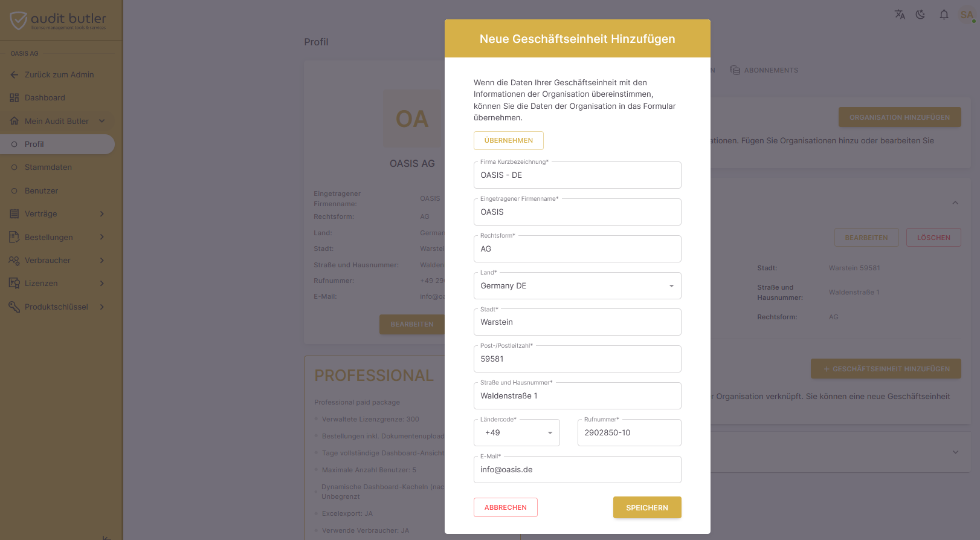This screenshot has width=980, height=540.
Task: Open the language translation icon
Action: pos(900,15)
